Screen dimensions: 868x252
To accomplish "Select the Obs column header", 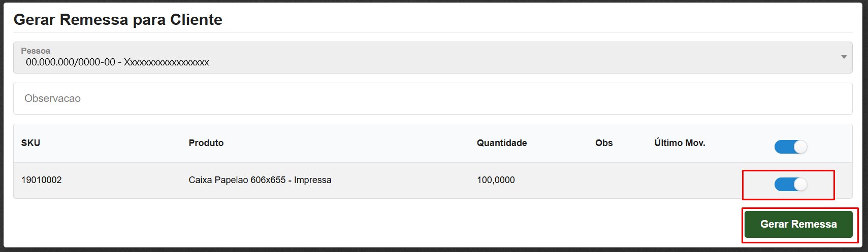I will 603,143.
